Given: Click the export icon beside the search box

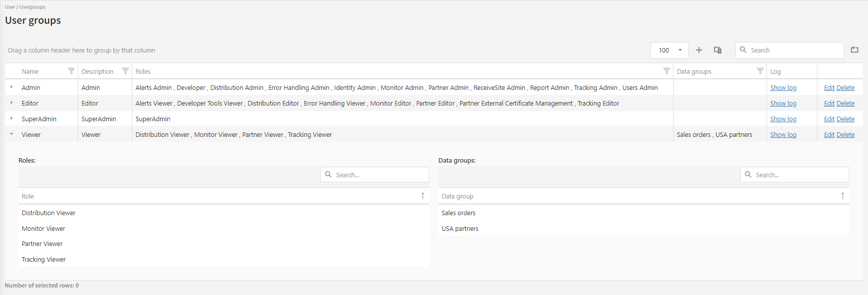Looking at the screenshot, I should tap(854, 50).
